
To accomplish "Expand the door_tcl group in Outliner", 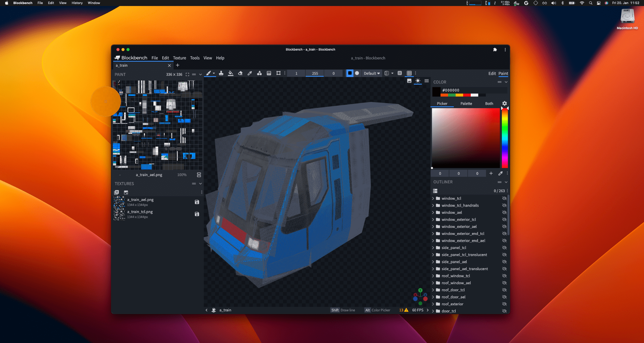I will [x=434, y=311].
